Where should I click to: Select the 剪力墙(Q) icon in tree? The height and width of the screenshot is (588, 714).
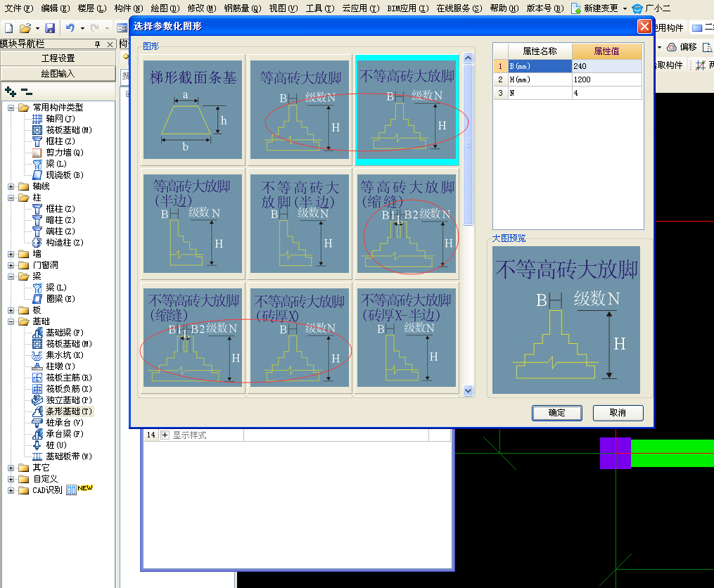[37, 153]
